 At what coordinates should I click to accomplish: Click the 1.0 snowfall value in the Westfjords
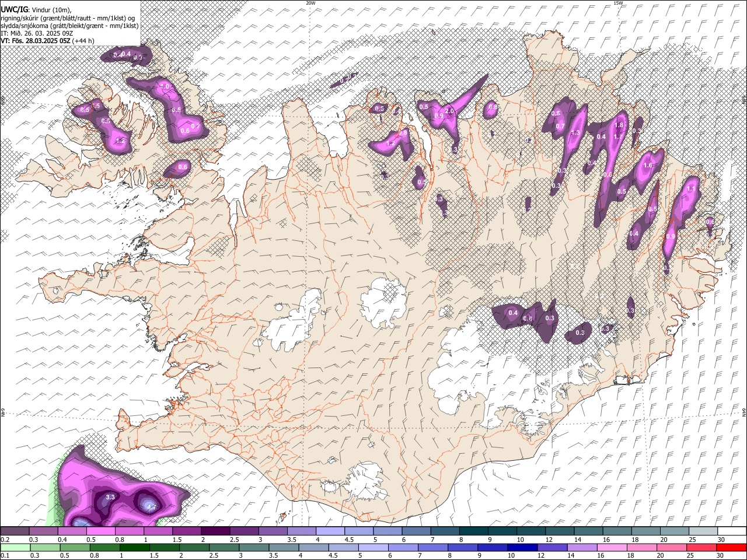(165, 86)
